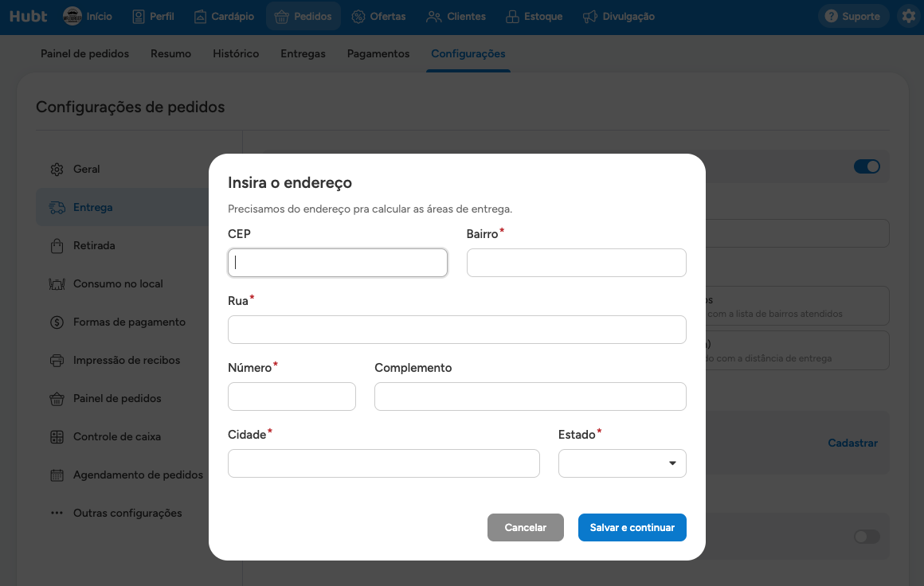The image size is (924, 586).
Task: Open the Ofertas navigation item
Action: click(x=379, y=17)
